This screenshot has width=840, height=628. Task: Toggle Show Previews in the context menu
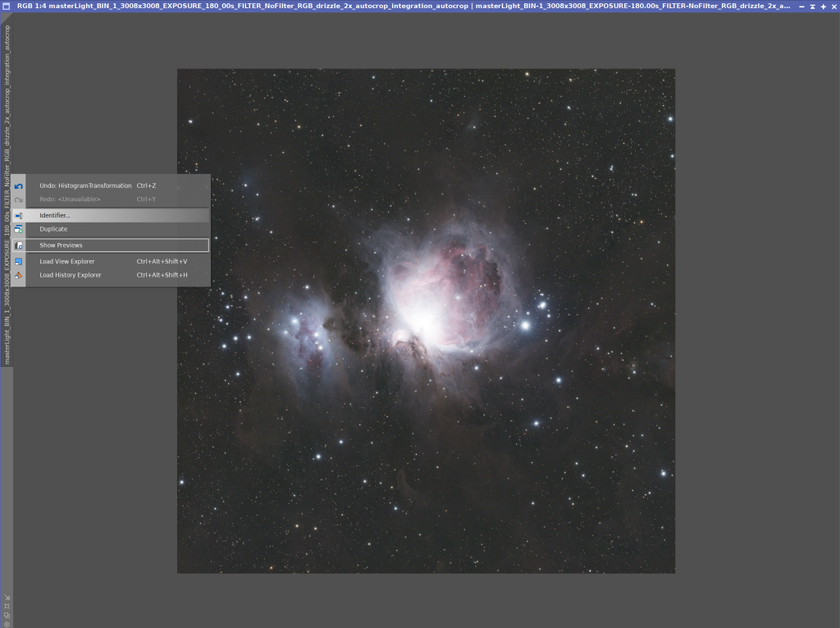point(61,245)
